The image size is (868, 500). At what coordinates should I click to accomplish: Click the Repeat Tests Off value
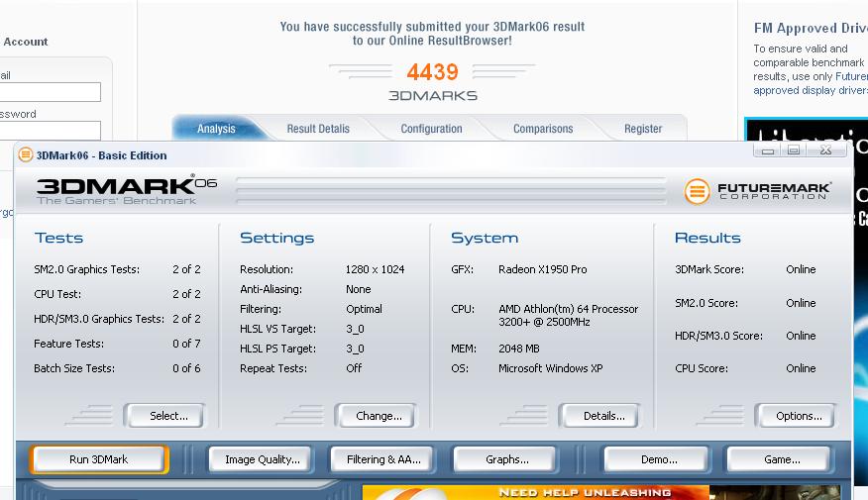354,368
